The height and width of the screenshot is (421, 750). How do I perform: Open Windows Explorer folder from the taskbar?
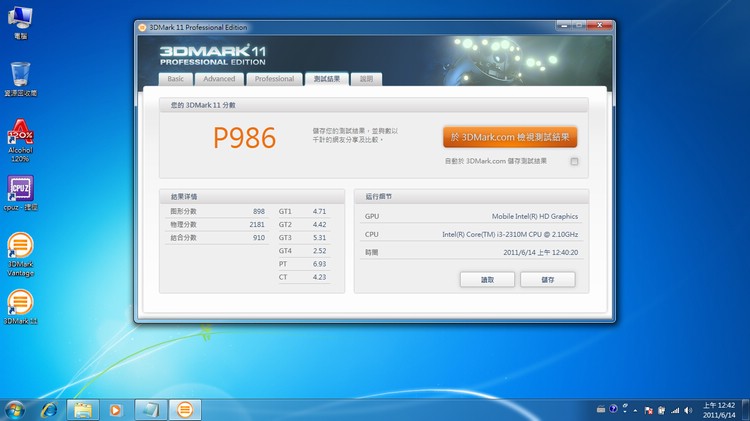point(83,410)
